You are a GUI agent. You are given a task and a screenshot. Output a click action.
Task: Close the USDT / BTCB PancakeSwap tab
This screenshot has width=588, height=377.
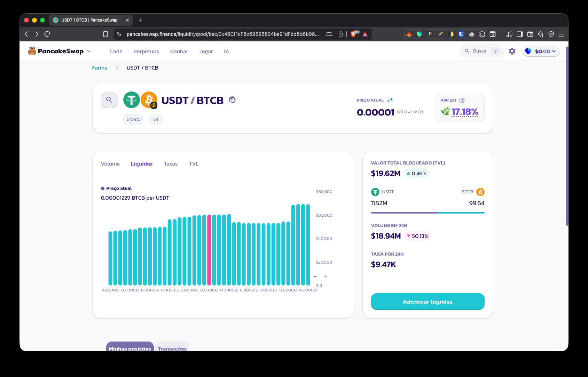127,20
